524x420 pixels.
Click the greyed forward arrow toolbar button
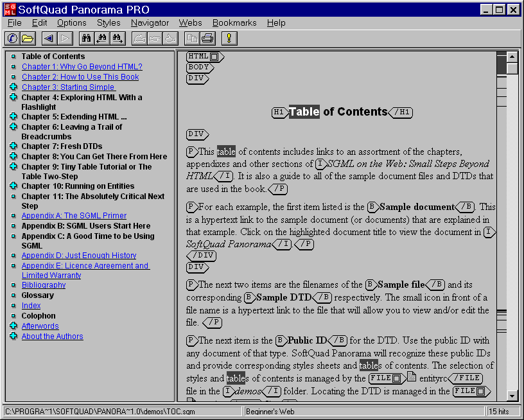(x=65, y=39)
